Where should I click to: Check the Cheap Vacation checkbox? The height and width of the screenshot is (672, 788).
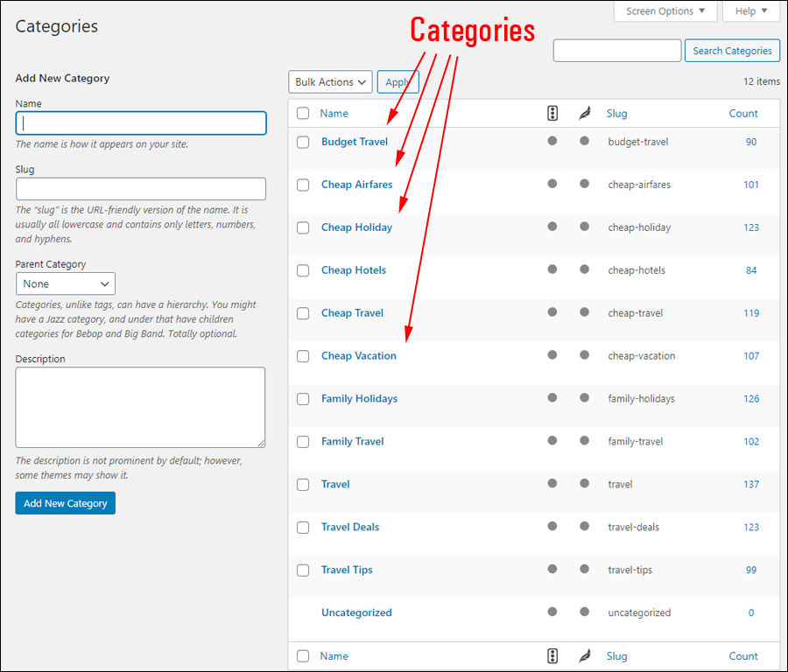click(303, 356)
